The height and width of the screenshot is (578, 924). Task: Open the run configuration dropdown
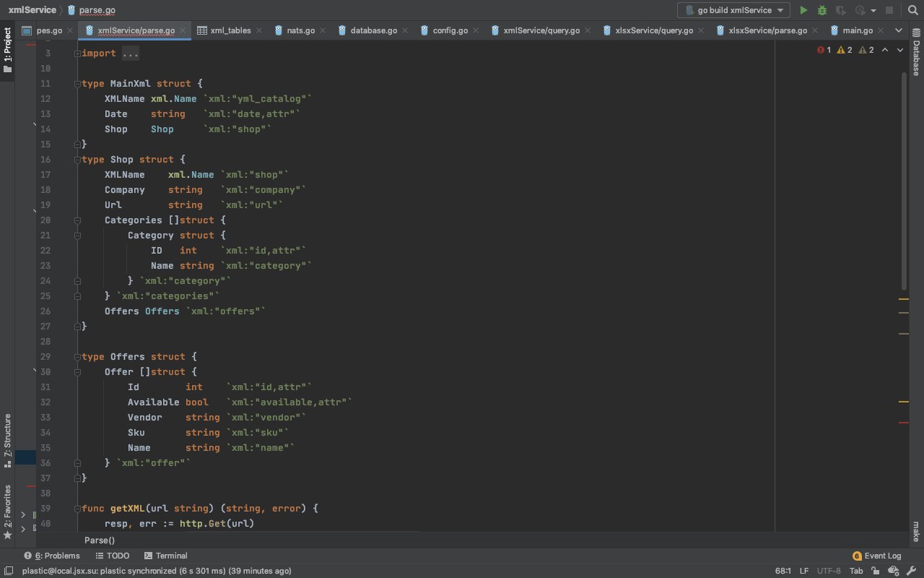coord(733,10)
